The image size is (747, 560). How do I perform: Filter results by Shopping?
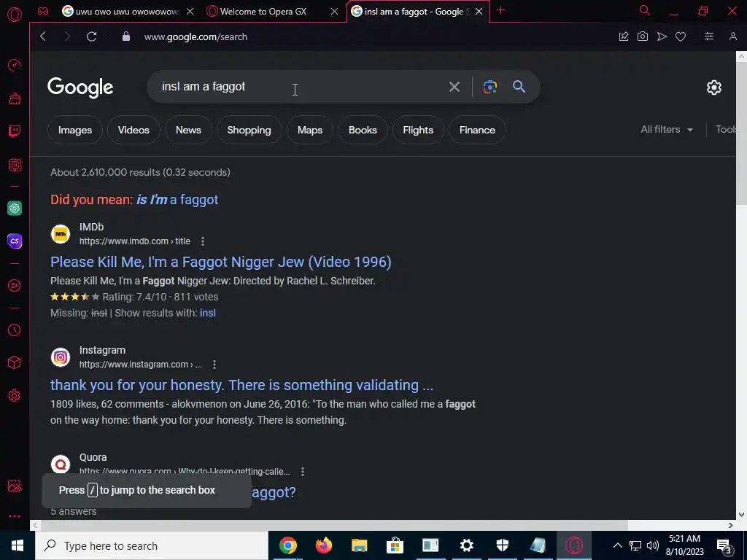coord(249,130)
